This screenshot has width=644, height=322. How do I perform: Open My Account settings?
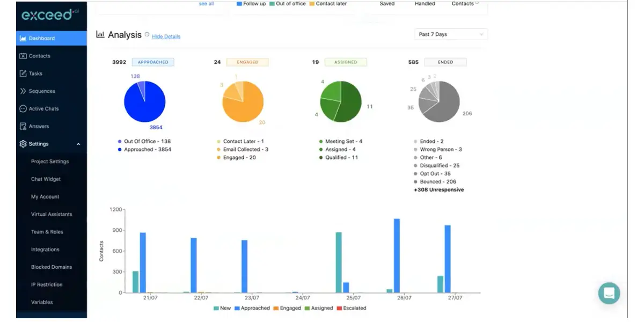(x=45, y=197)
